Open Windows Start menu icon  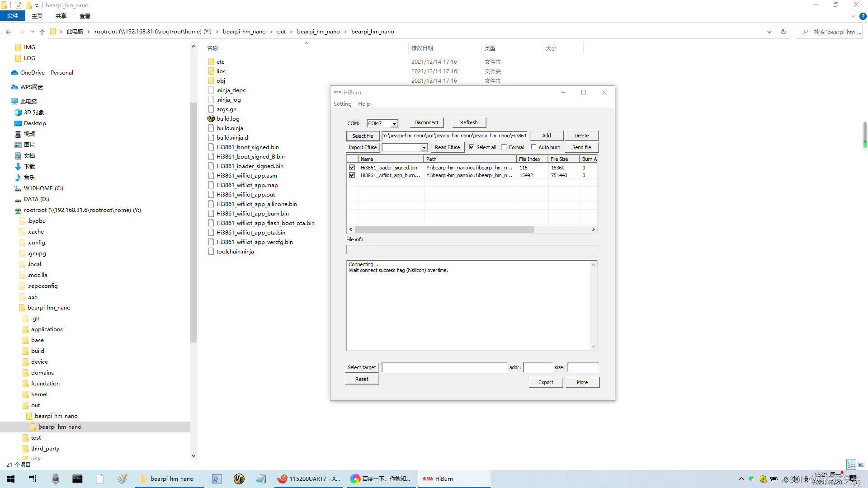11,479
